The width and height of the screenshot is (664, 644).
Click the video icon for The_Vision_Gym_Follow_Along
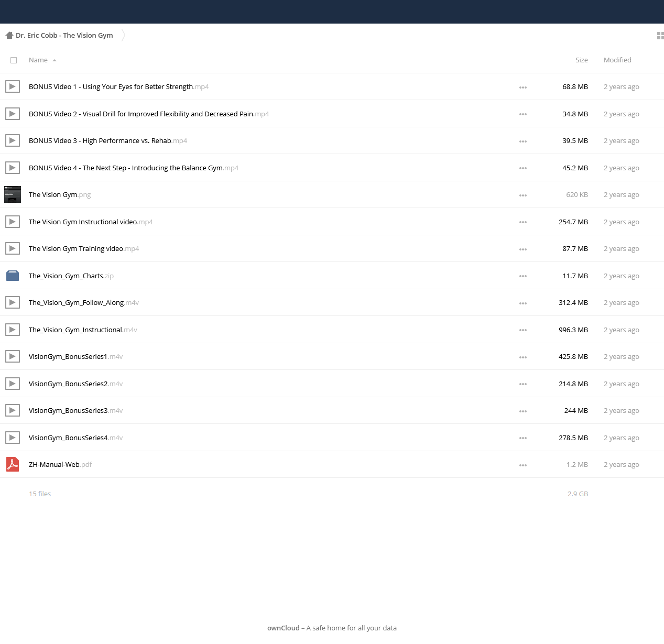[x=13, y=302]
